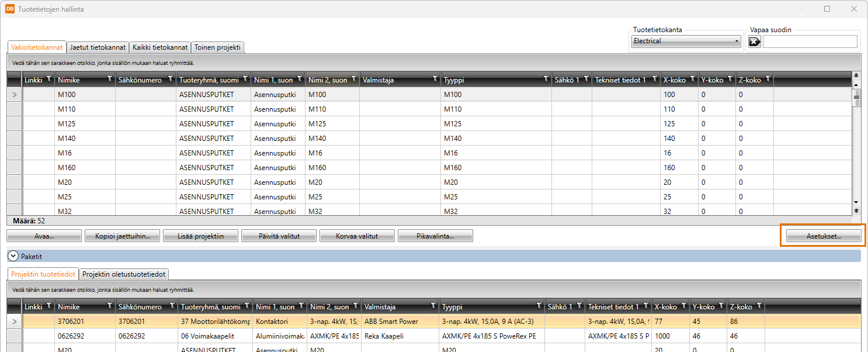Focus the Vapaa suodin text field
868x352 pixels.
pos(810,42)
